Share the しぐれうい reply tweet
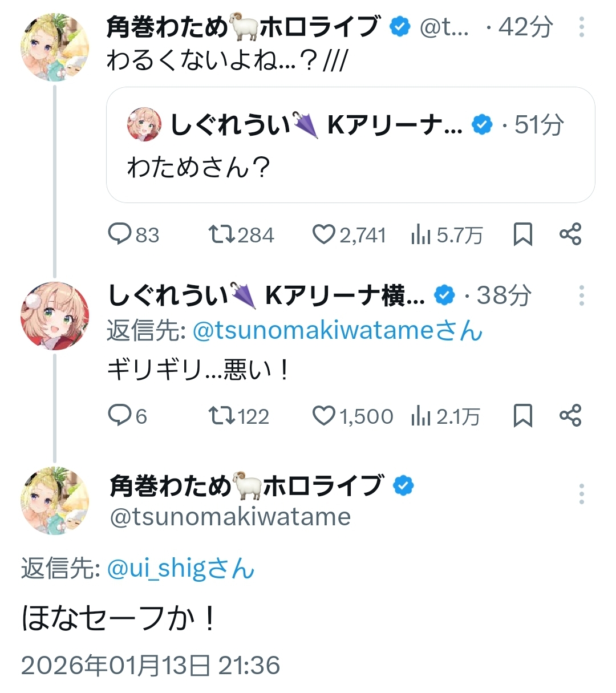 point(570,416)
